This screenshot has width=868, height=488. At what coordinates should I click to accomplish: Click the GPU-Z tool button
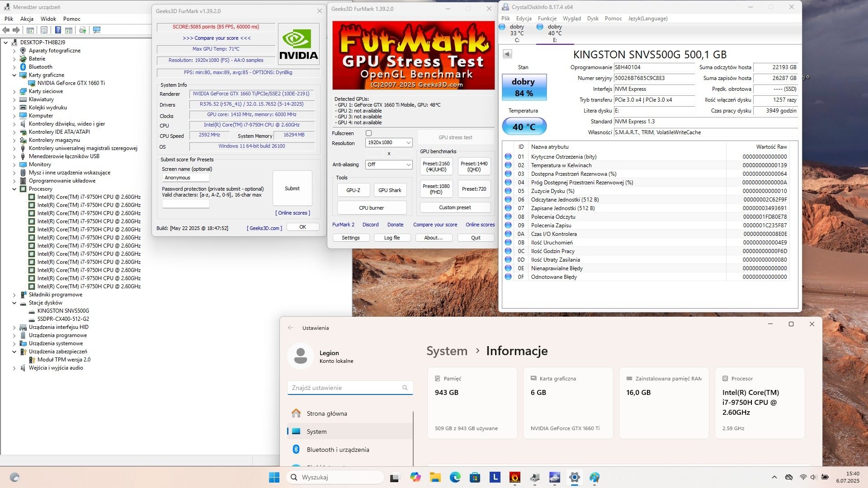point(353,190)
